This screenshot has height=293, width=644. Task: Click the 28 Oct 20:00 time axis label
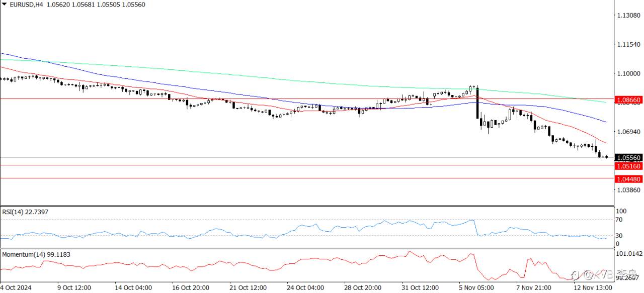(x=363, y=287)
